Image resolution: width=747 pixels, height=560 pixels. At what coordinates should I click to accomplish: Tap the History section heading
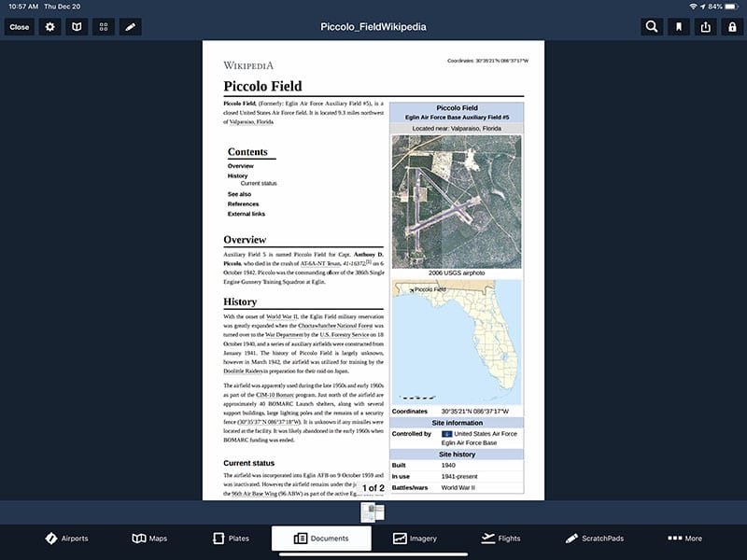[x=240, y=301]
